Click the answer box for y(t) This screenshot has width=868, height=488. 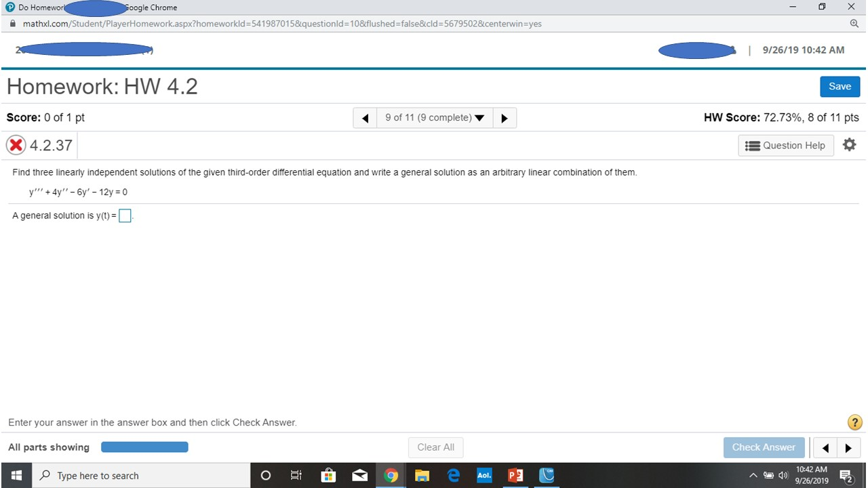click(125, 216)
